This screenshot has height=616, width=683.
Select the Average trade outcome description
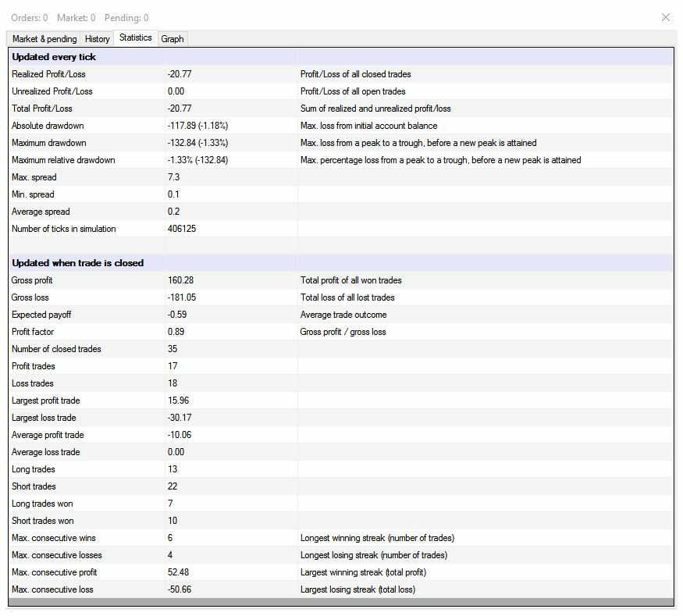pos(343,315)
